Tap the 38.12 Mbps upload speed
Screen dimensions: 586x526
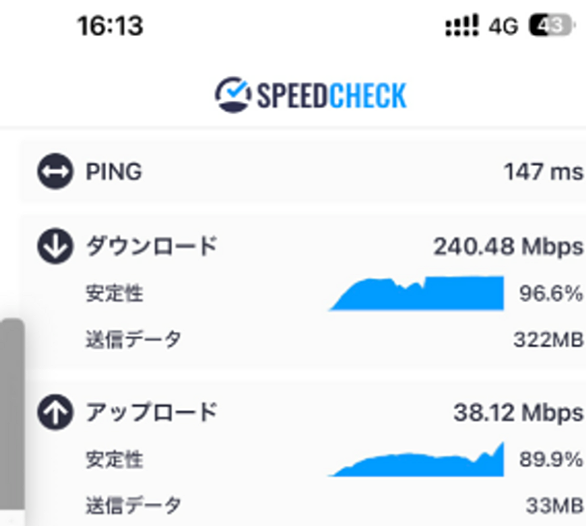(x=518, y=413)
